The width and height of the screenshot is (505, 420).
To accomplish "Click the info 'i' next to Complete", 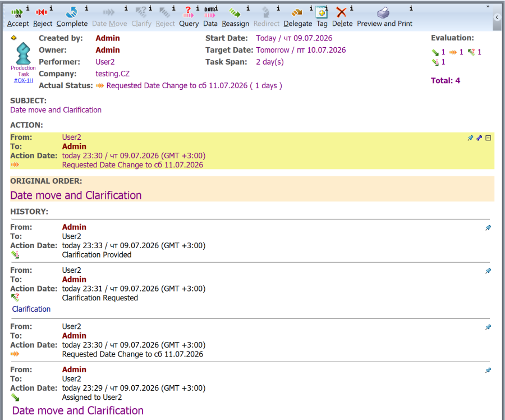I will [86, 8].
